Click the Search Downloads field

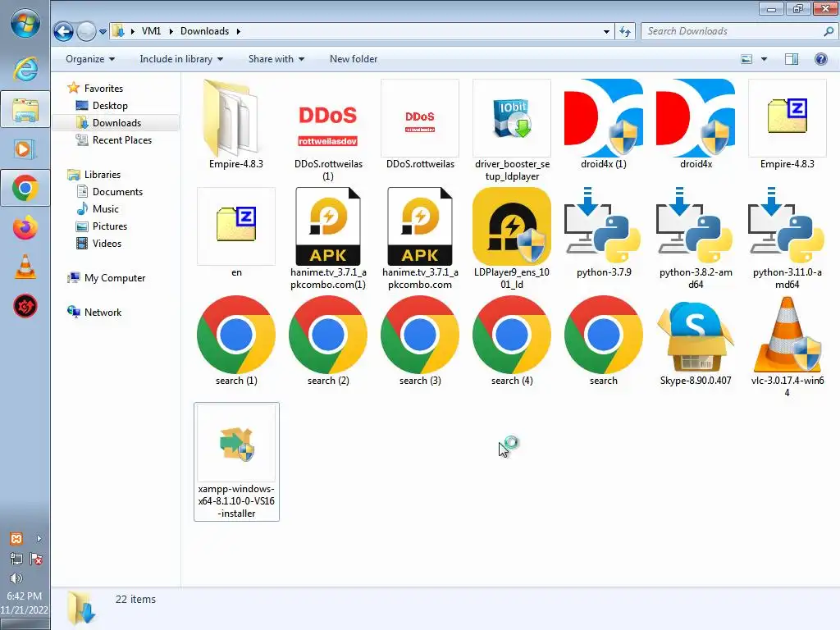[739, 31]
